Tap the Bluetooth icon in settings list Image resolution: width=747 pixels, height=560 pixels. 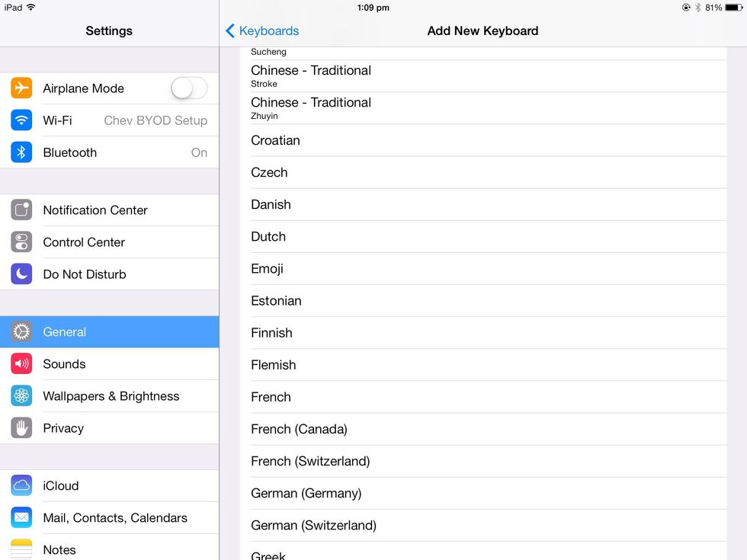tap(21, 152)
